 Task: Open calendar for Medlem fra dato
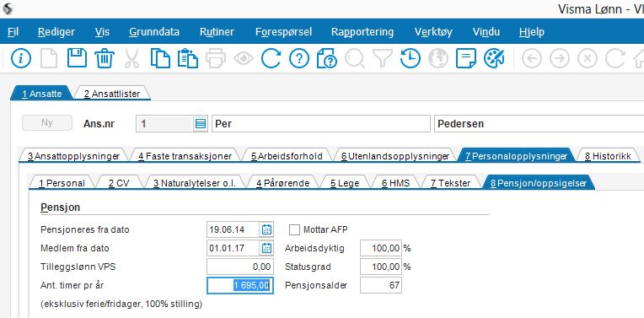click(266, 248)
